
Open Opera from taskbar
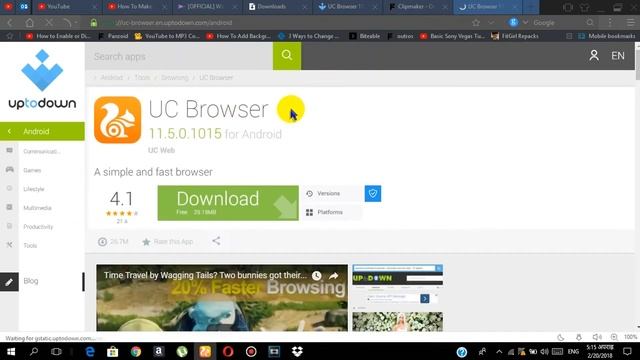228,351
